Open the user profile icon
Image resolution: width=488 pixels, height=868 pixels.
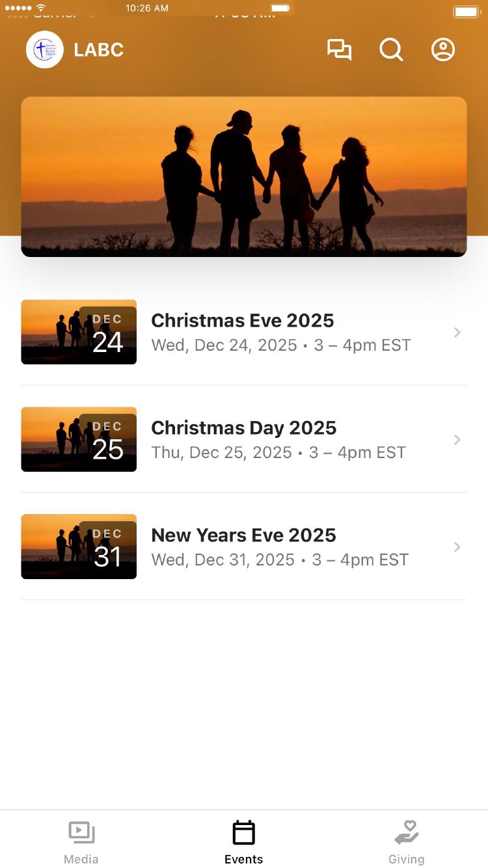(443, 50)
